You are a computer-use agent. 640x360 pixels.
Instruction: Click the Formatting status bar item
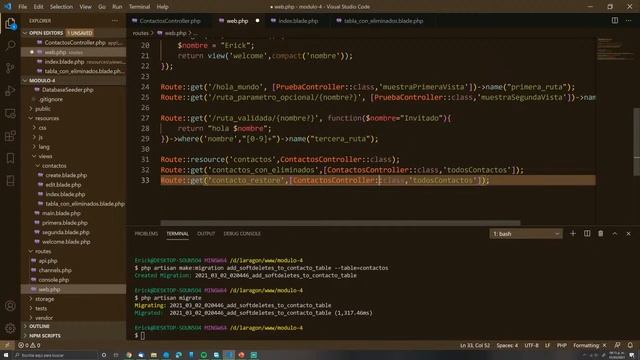pyautogui.click(x=590, y=345)
